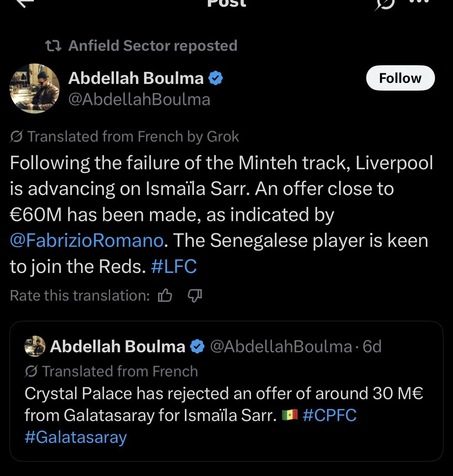This screenshot has width=453, height=476.
Task: View Abdellah Boulma's large profile picture
Action: click(x=35, y=89)
